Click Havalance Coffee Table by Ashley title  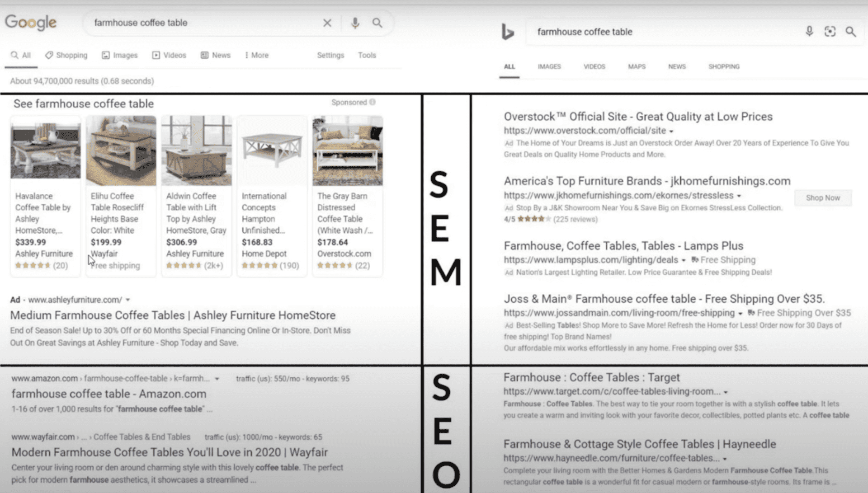pos(43,213)
